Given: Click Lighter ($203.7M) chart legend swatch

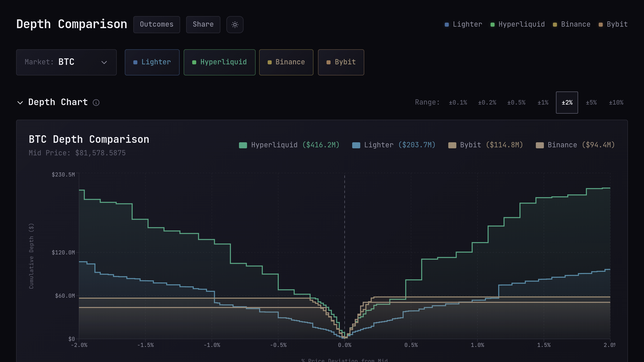Looking at the screenshot, I should coord(356,145).
